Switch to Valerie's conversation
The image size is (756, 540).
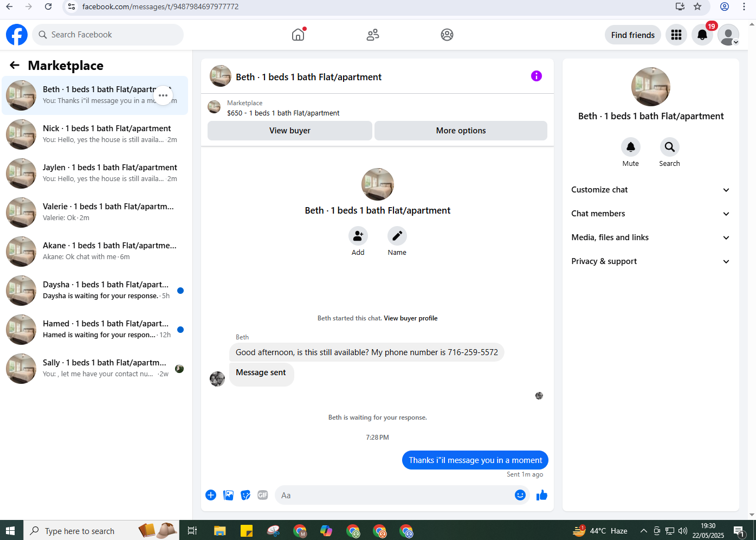[x=95, y=213]
